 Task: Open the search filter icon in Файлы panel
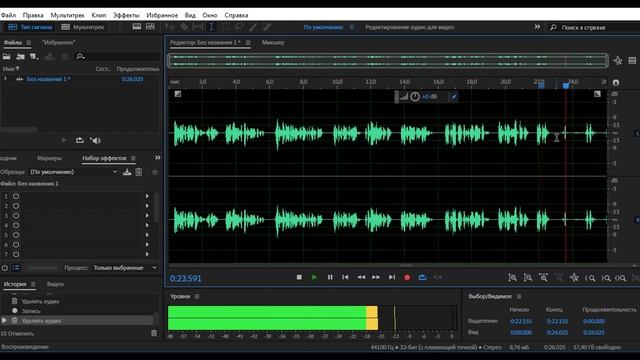point(80,56)
